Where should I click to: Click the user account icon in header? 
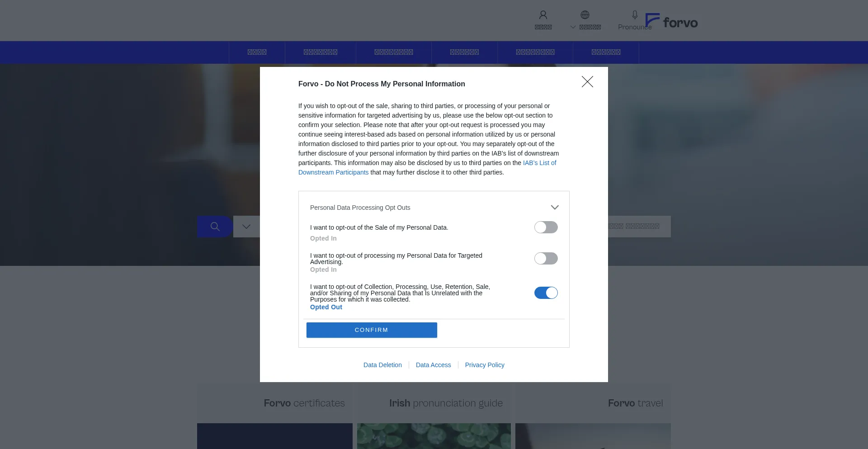(543, 15)
